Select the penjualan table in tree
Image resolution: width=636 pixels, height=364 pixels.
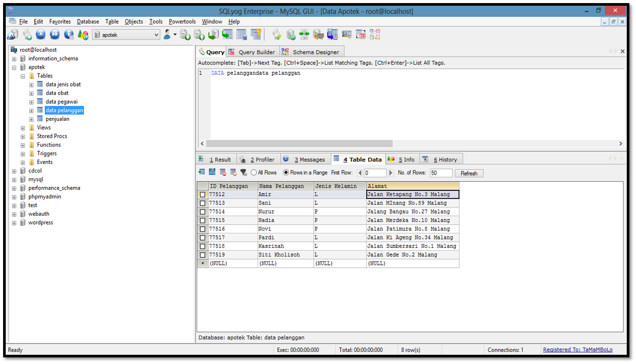pos(57,119)
